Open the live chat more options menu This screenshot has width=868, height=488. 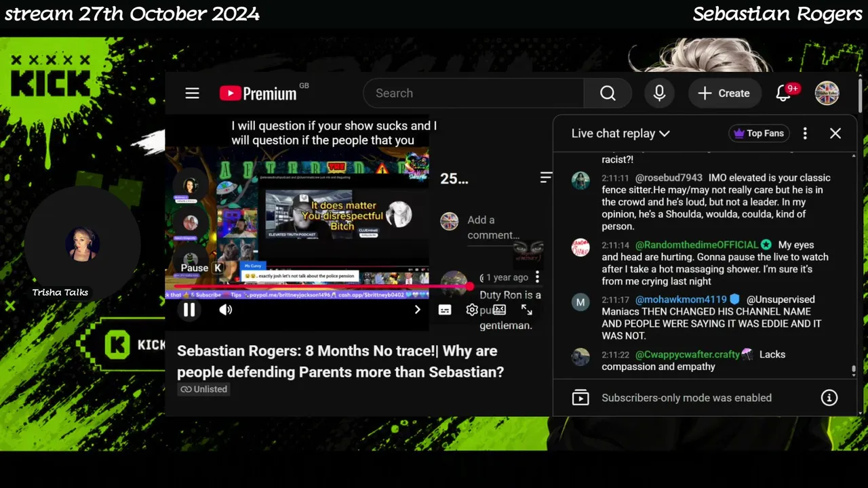(805, 134)
